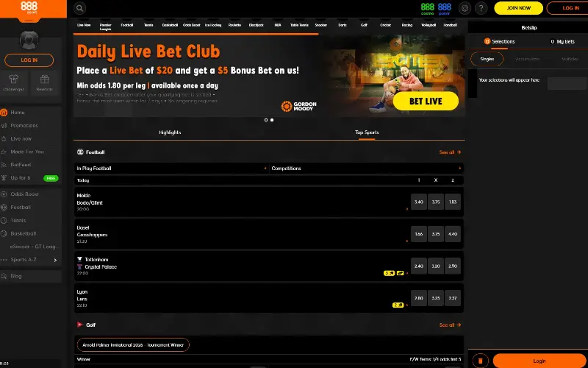Select the second banner carousel dot
The image size is (588, 368).
[272, 119]
